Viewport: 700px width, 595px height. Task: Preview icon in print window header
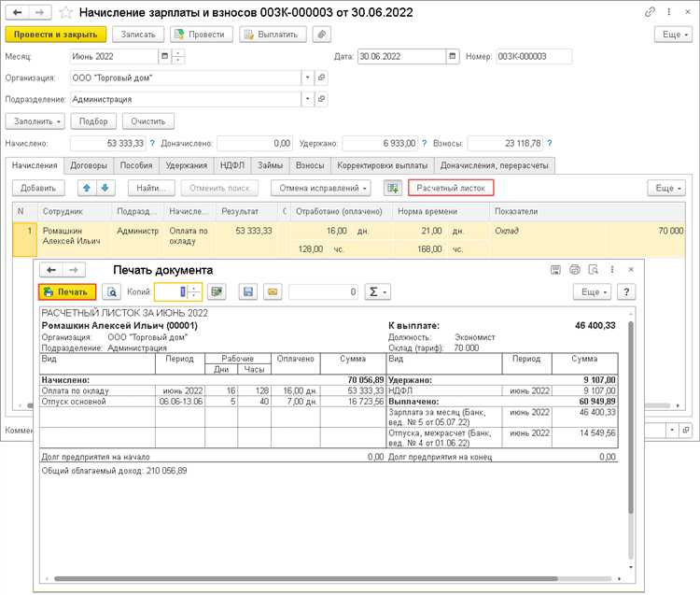tap(594, 269)
